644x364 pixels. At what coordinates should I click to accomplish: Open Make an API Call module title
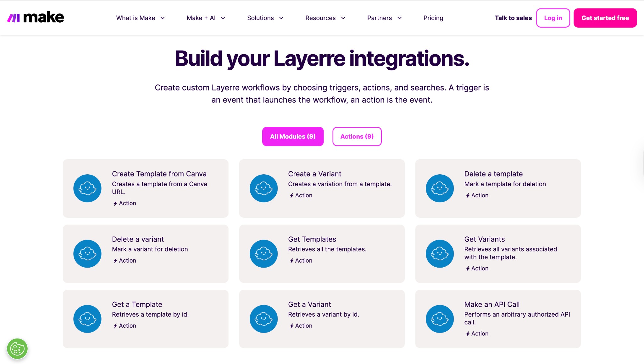click(x=492, y=304)
